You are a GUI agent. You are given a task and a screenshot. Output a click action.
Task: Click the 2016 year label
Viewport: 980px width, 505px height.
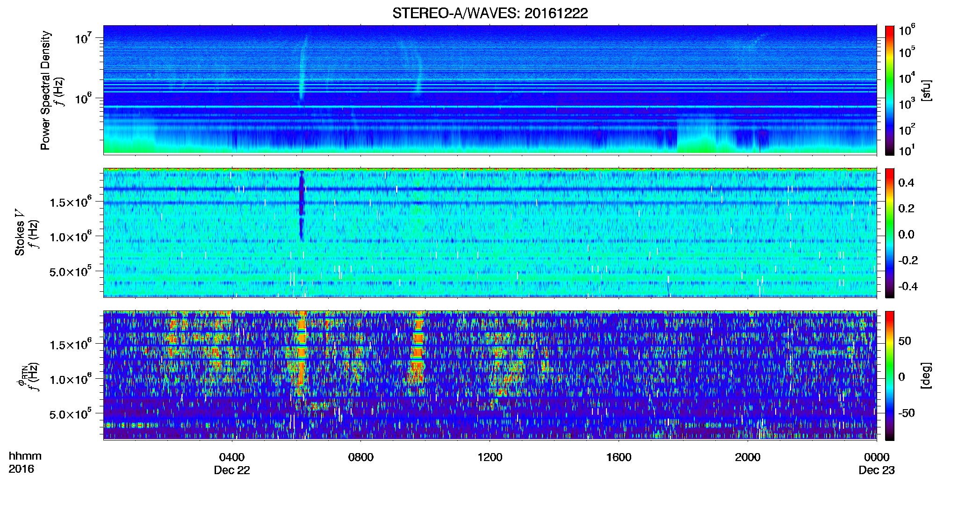[x=21, y=469]
